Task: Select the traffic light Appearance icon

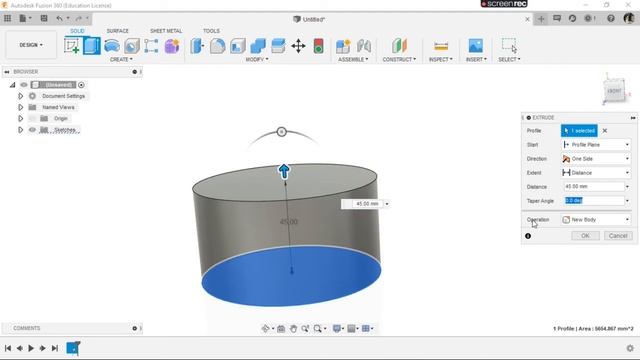Action: pyautogui.click(x=318, y=46)
